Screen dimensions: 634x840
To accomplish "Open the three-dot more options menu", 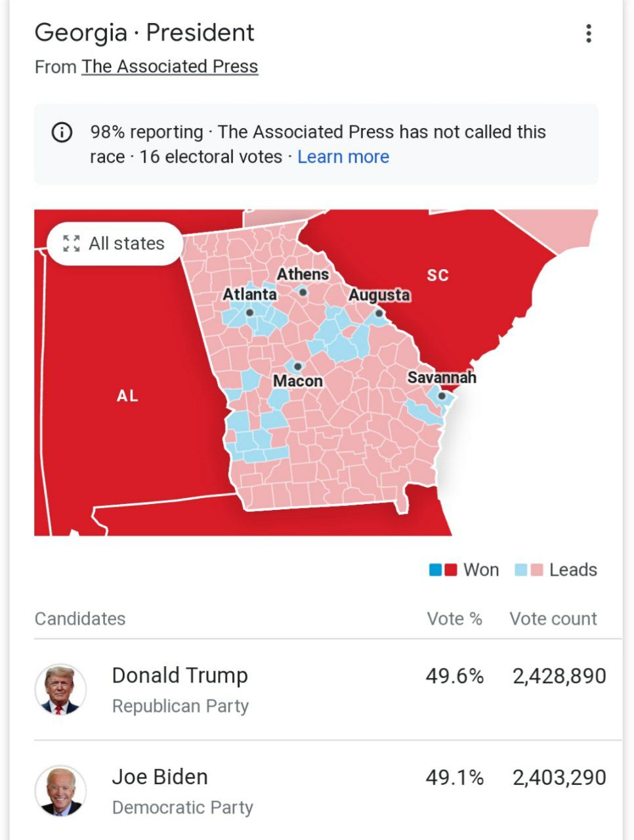I will tap(589, 33).
